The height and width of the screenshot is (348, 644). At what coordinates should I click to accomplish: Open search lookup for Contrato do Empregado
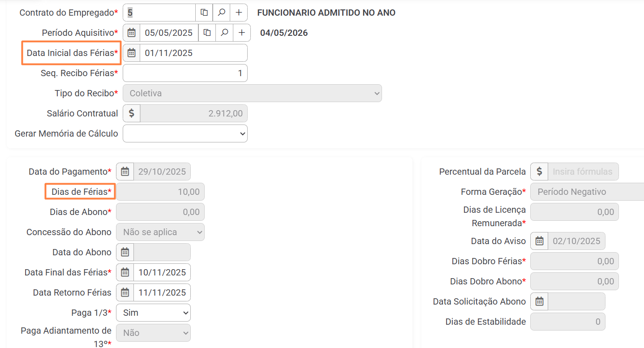click(221, 13)
